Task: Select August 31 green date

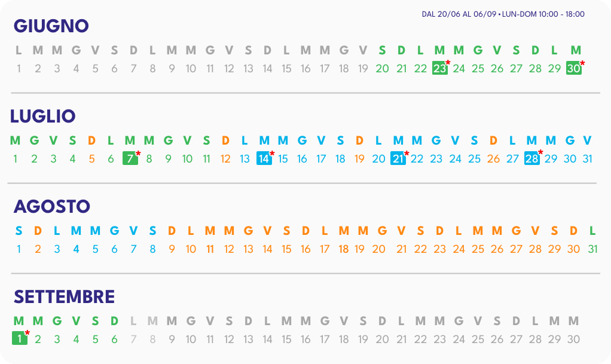Action: (592, 249)
